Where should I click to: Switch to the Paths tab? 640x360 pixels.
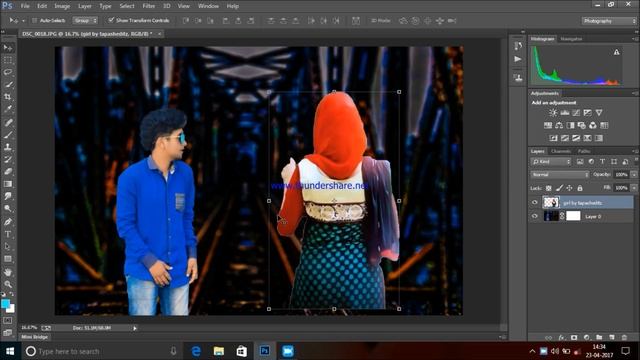click(584, 151)
